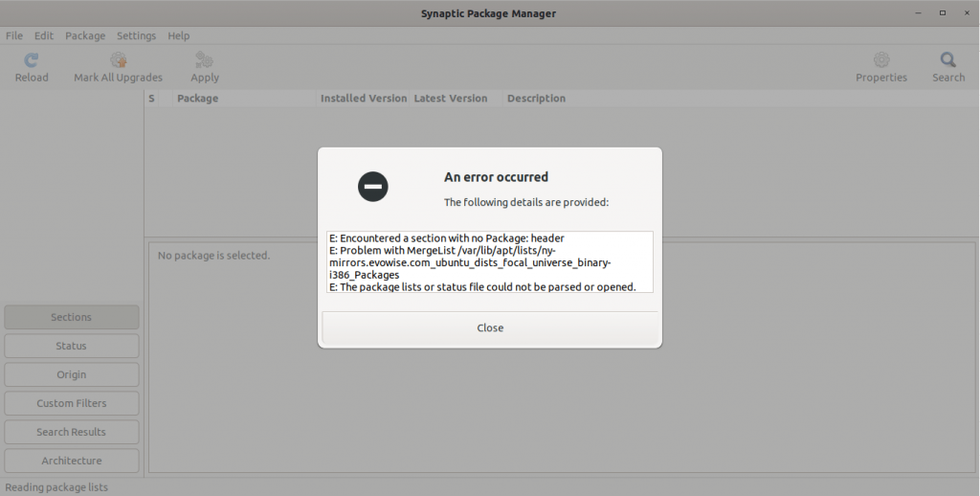Maximize the Synaptic window

pyautogui.click(x=942, y=13)
